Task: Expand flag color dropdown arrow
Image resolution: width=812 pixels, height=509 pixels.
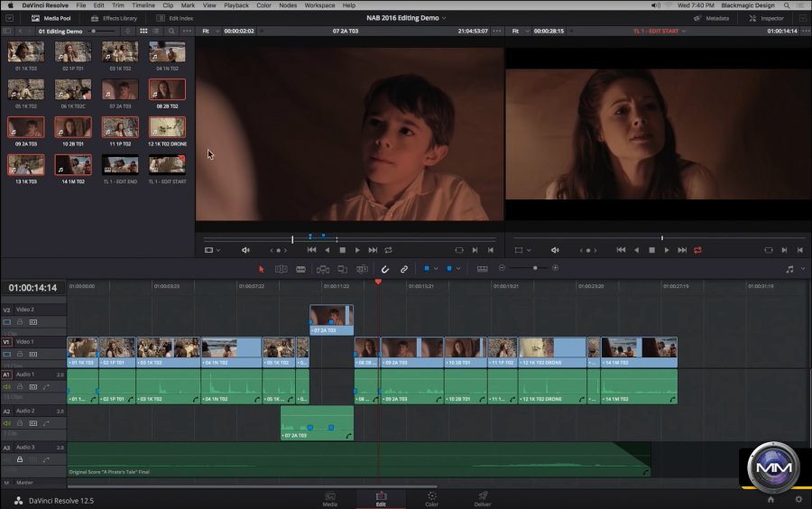Action: [436, 269]
